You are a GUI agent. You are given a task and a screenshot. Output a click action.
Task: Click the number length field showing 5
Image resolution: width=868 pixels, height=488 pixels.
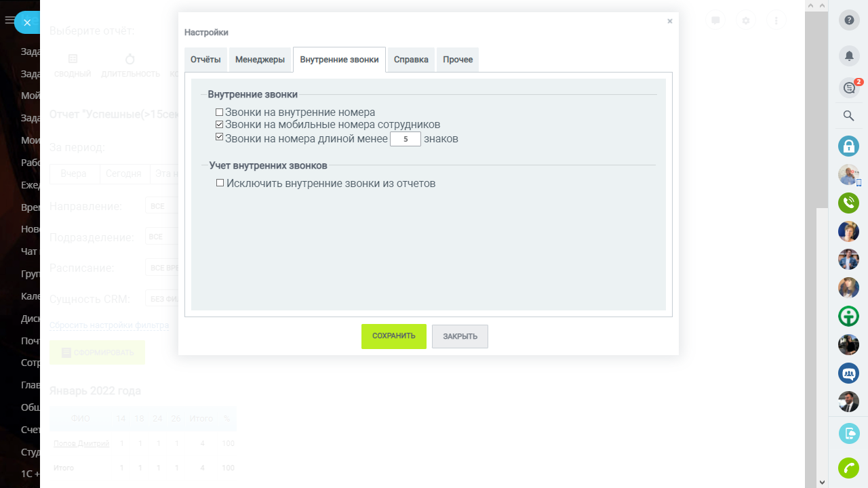pyautogui.click(x=406, y=139)
